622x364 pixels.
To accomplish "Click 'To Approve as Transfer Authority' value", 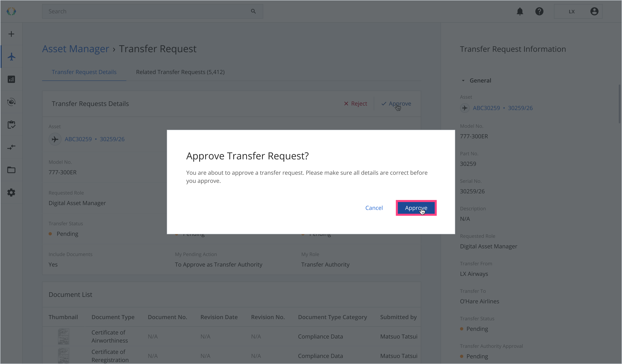I will coord(219,265).
